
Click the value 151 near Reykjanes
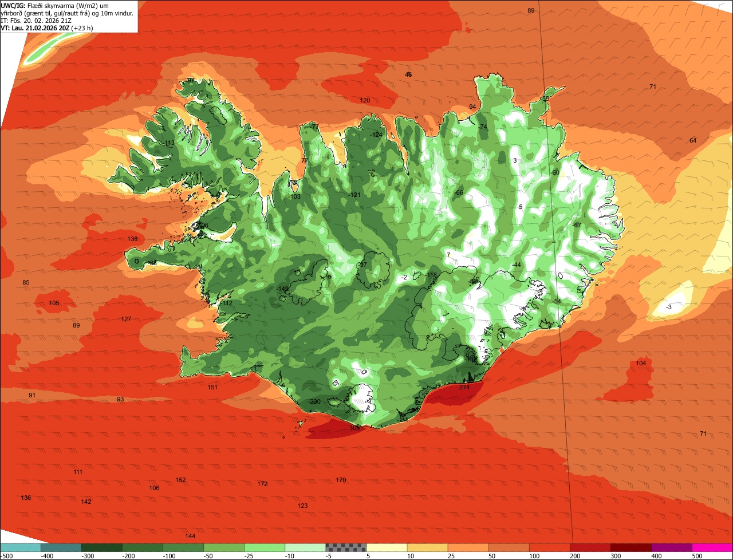pyautogui.click(x=212, y=388)
